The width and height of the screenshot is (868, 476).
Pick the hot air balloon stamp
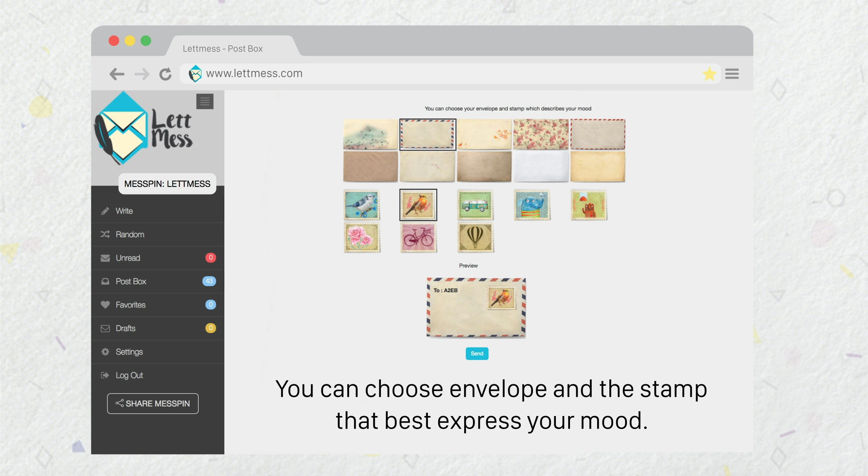(475, 238)
